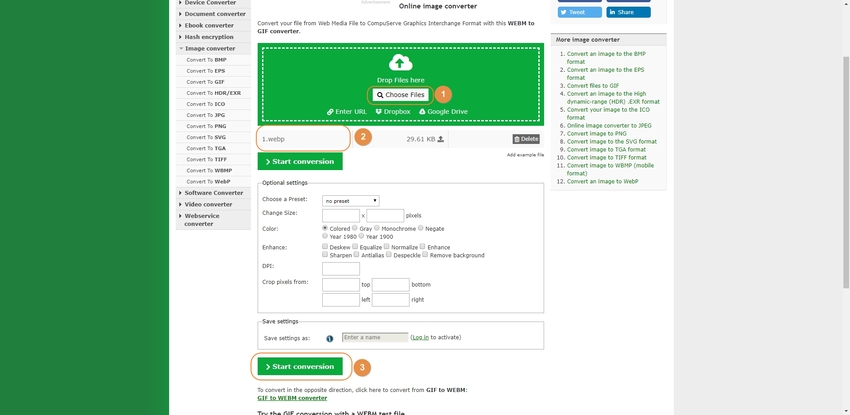Enable the Equalize checkbox
Screen dimensions: 850x415
355,247
